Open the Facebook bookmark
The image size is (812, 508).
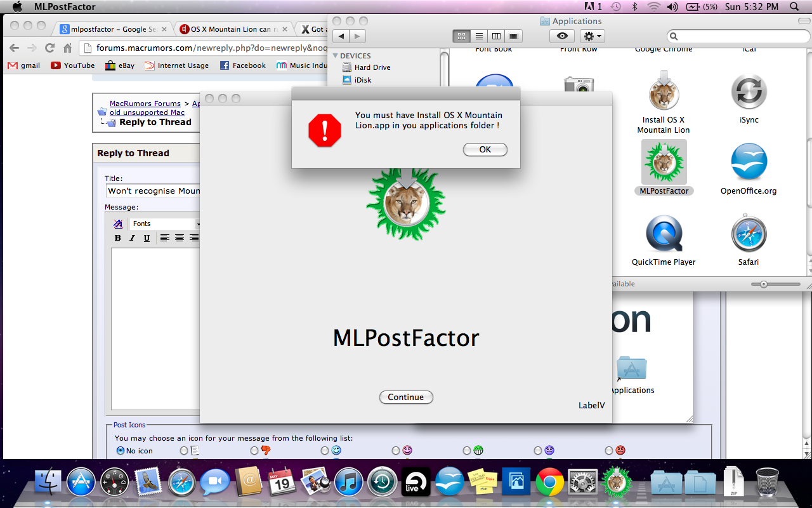243,65
